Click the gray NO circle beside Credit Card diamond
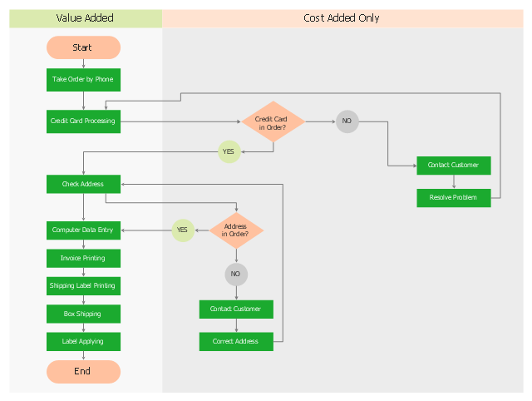 pyautogui.click(x=347, y=121)
